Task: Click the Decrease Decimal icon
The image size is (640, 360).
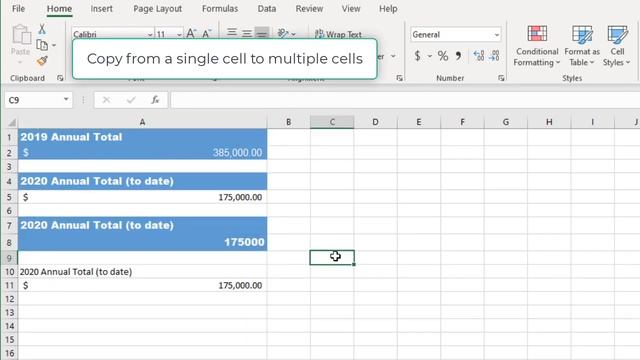Action: pos(494,56)
